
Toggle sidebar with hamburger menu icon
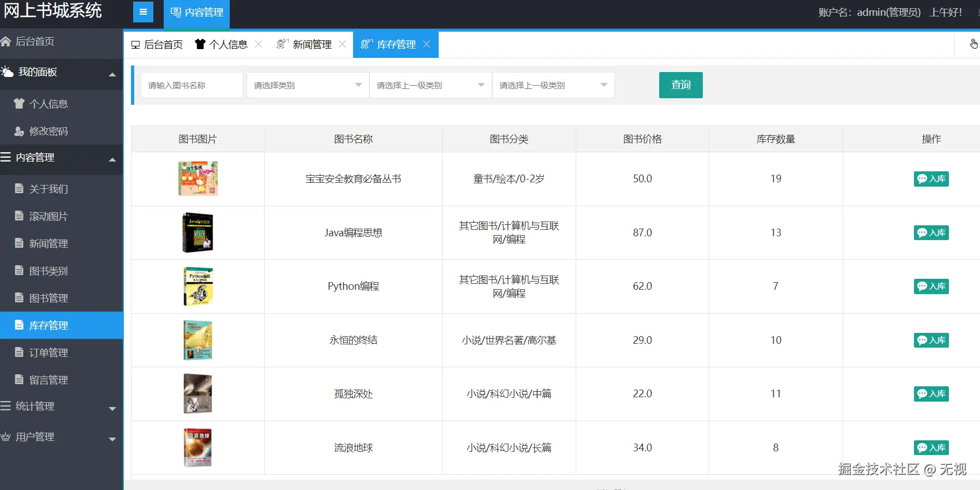coord(143,12)
